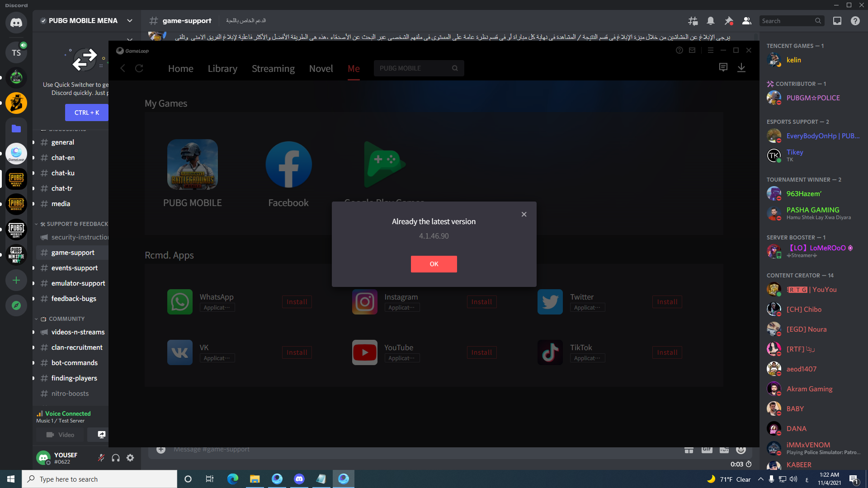The image size is (868, 488).
Task: Click the GameLoop refresh icon
Action: [x=139, y=68]
